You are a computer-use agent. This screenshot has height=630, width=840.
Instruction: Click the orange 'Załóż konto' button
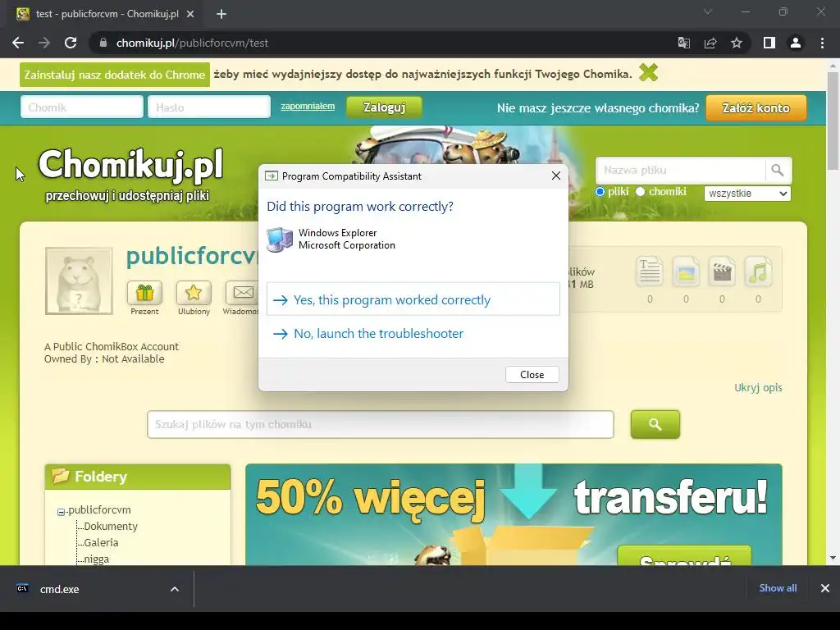click(x=756, y=107)
